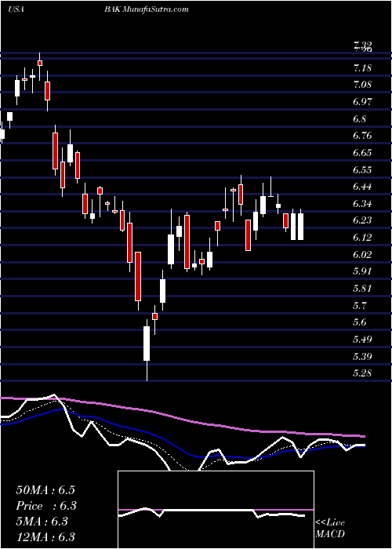Click the 5MA : 6.3 label

point(42,522)
